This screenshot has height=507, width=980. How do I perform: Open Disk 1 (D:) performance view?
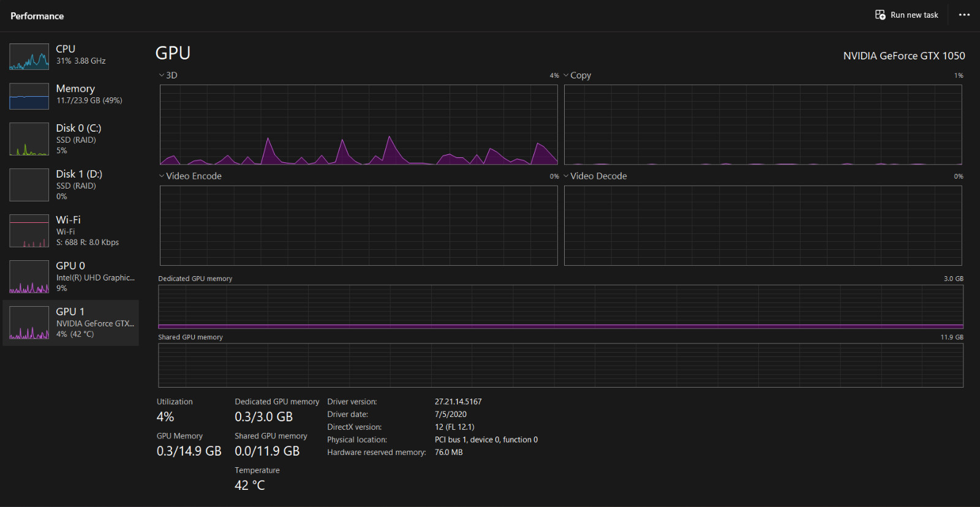coord(71,185)
